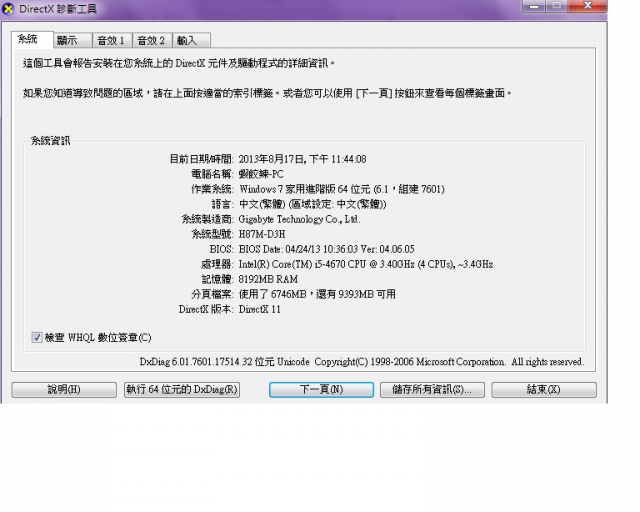This screenshot has height=512, width=640.
Task: Click the manufacturer text Gigabyte Technology Co., Ltd.
Action: pos(299,219)
